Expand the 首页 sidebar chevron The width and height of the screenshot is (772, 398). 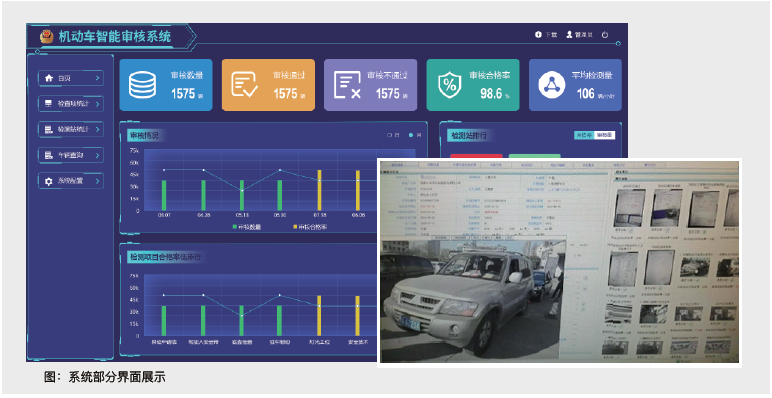tap(97, 78)
